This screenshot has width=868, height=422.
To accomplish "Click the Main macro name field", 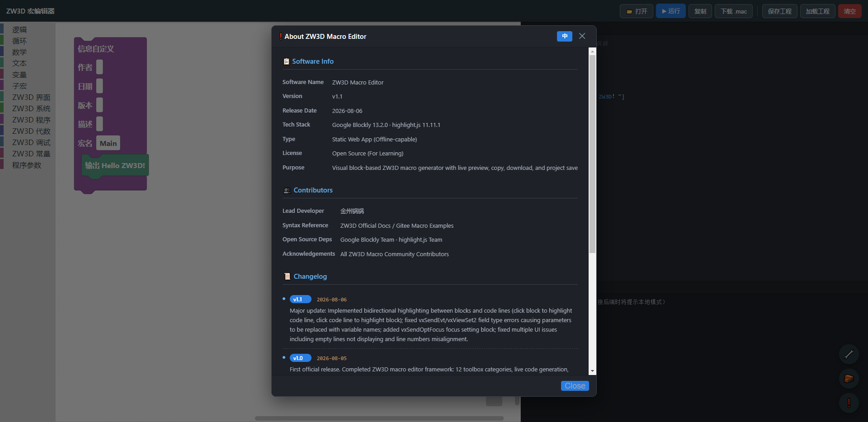I will pos(108,143).
